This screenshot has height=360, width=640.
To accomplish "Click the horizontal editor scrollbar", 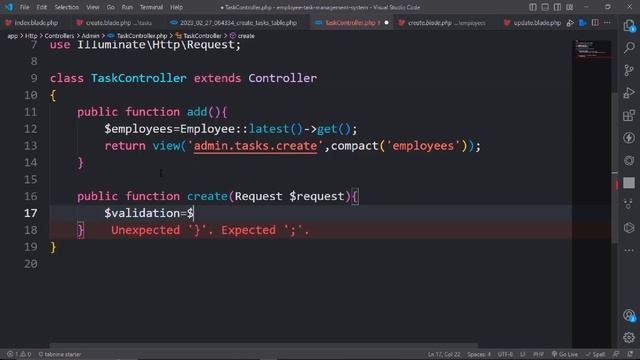I will pos(263,345).
